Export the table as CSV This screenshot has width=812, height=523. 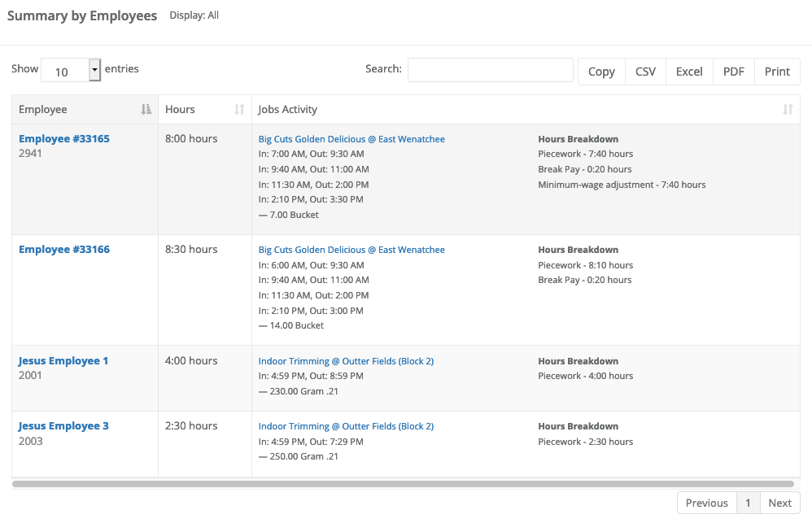tap(645, 72)
